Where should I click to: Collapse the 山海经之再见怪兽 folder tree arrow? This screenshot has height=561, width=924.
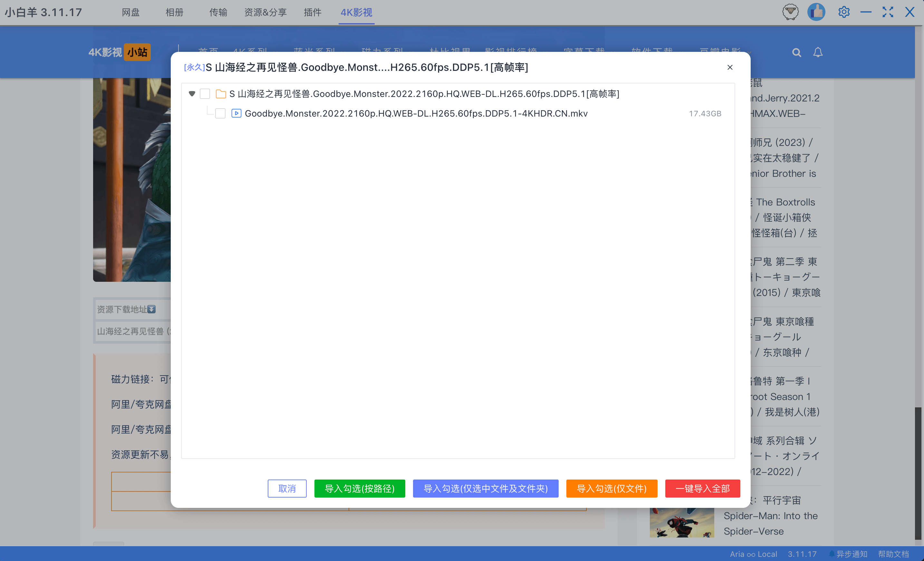click(192, 94)
